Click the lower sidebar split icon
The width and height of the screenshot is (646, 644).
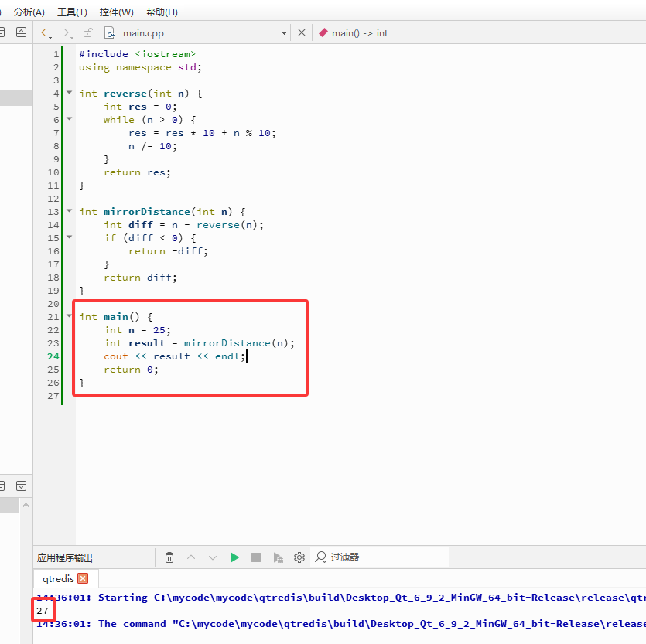(21, 486)
